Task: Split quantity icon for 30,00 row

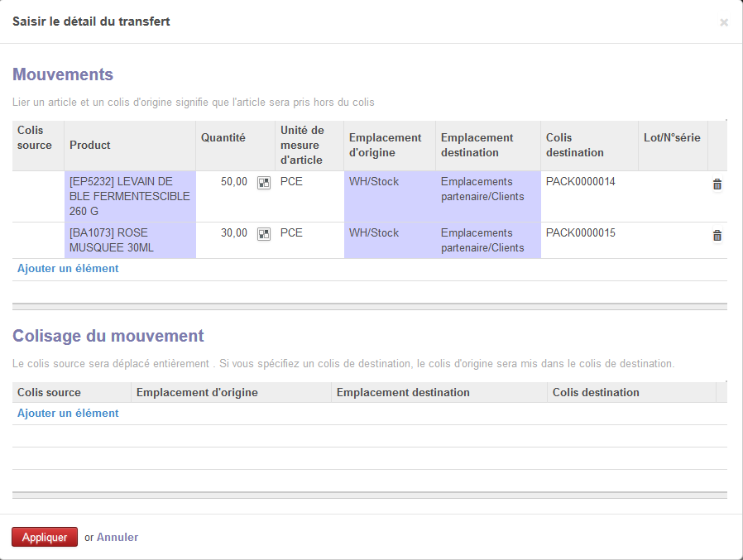Action: (x=264, y=234)
